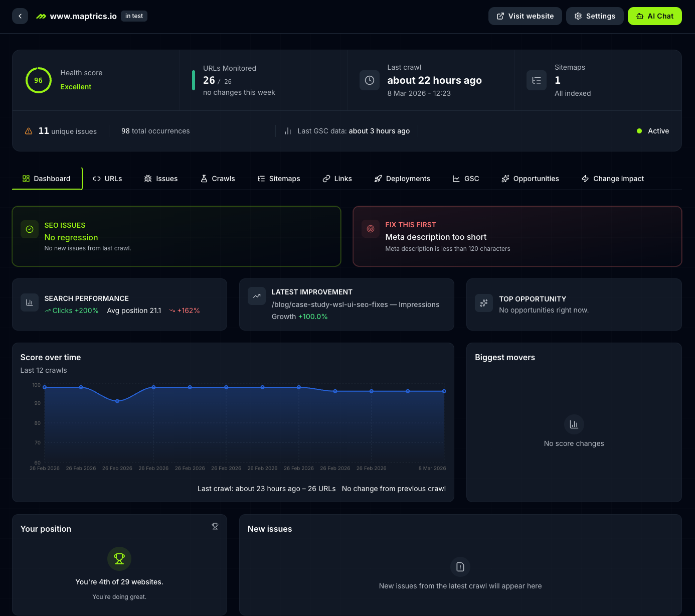
Task: Click the green Maptrics logo icon
Action: [x=41, y=17]
